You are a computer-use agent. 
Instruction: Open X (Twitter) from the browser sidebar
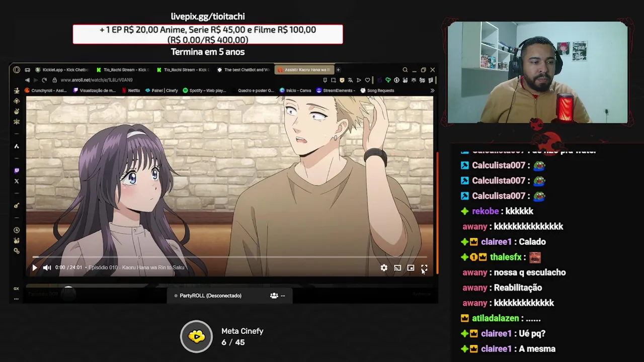(x=17, y=181)
